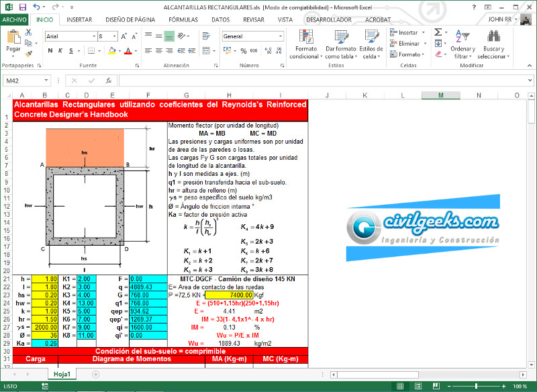This screenshot has width=537, height=392.
Task: Click the zoom level slider
Action: (476, 386)
